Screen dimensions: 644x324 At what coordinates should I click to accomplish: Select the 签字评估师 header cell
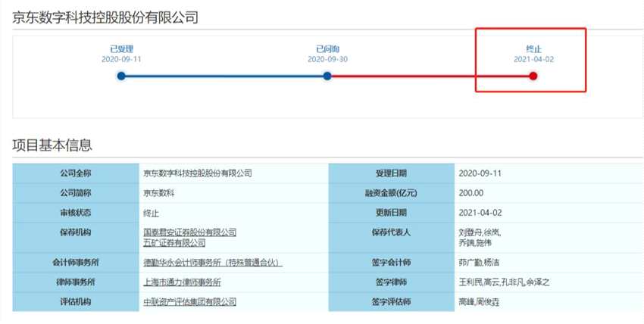392,302
